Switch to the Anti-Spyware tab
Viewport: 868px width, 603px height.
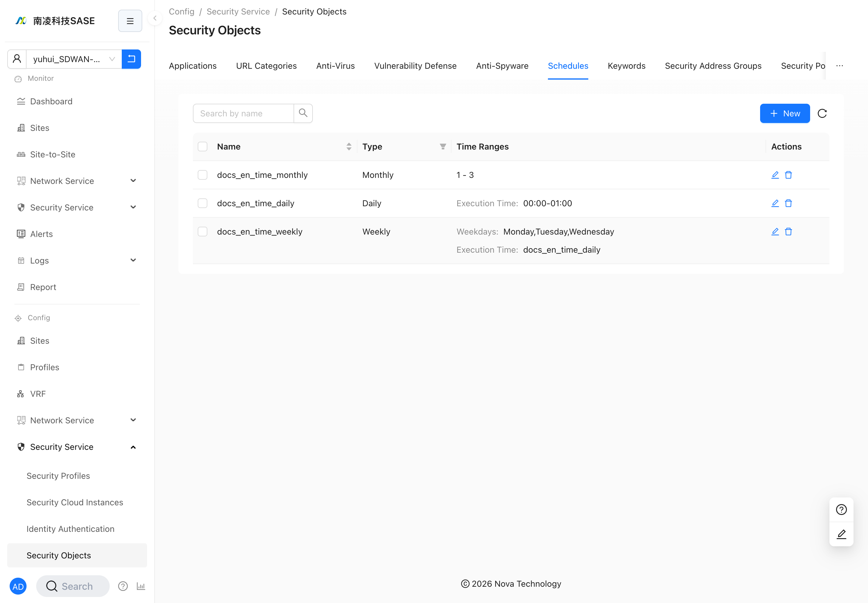point(502,66)
